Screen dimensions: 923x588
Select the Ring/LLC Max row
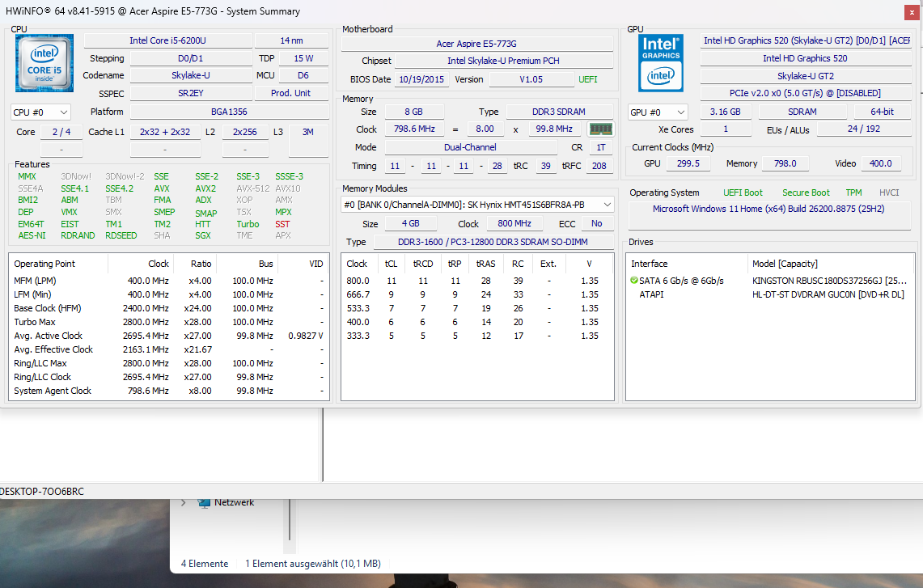click(168, 363)
